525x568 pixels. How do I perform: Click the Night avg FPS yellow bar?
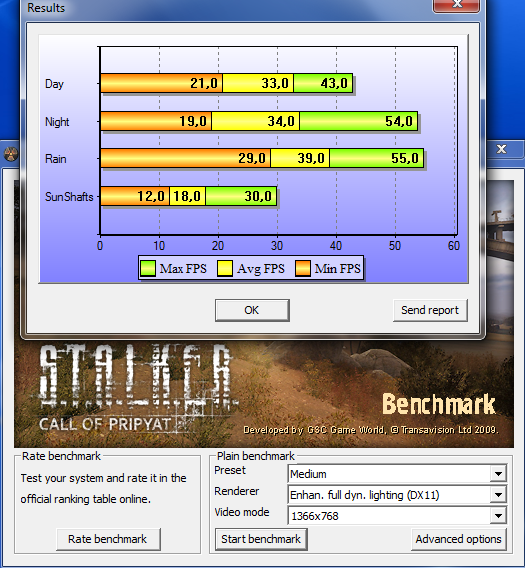[255, 121]
